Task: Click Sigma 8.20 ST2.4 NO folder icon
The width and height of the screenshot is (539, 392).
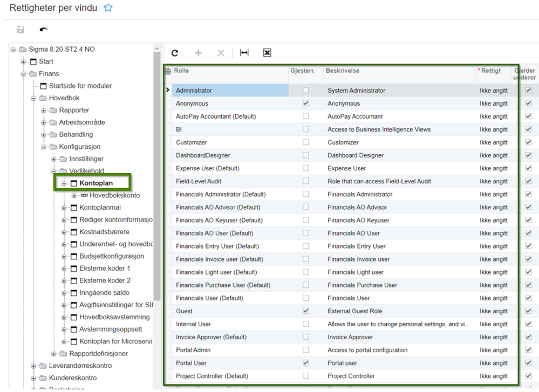Action: 23,50
